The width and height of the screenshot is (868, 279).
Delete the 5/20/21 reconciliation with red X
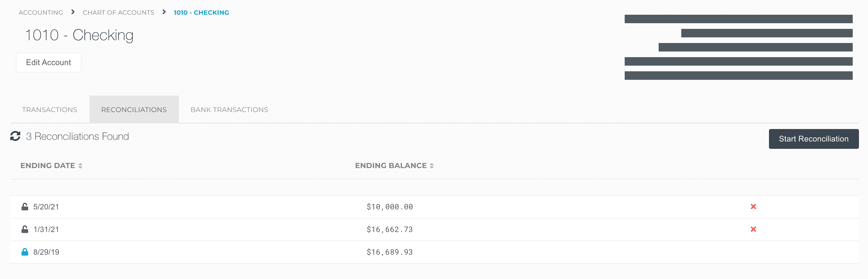coord(753,207)
